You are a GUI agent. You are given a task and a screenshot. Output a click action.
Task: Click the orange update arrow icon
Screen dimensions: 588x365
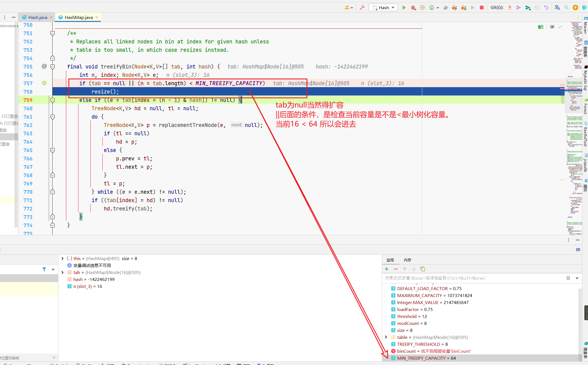pos(575,8)
